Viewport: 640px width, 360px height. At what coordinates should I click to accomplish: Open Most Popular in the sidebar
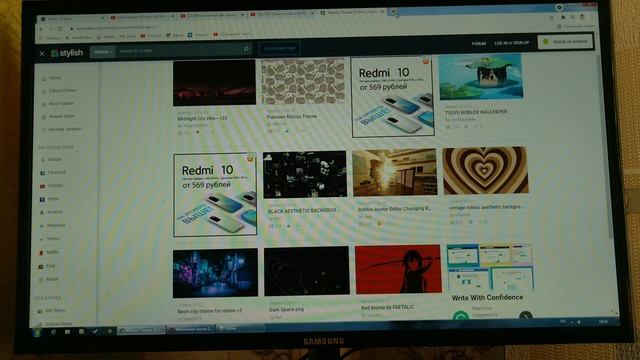point(58,104)
